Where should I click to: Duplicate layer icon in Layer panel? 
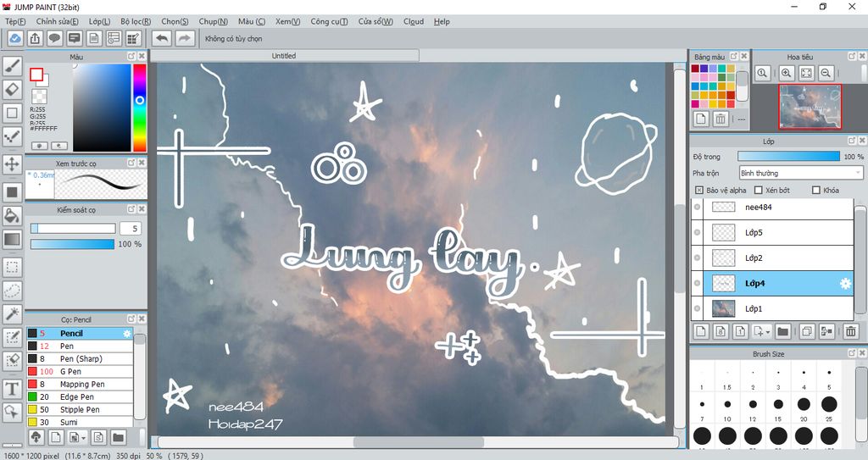[807, 331]
